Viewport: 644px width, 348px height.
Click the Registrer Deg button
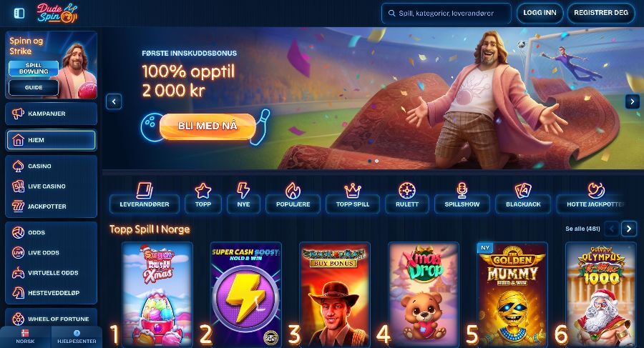tap(601, 13)
